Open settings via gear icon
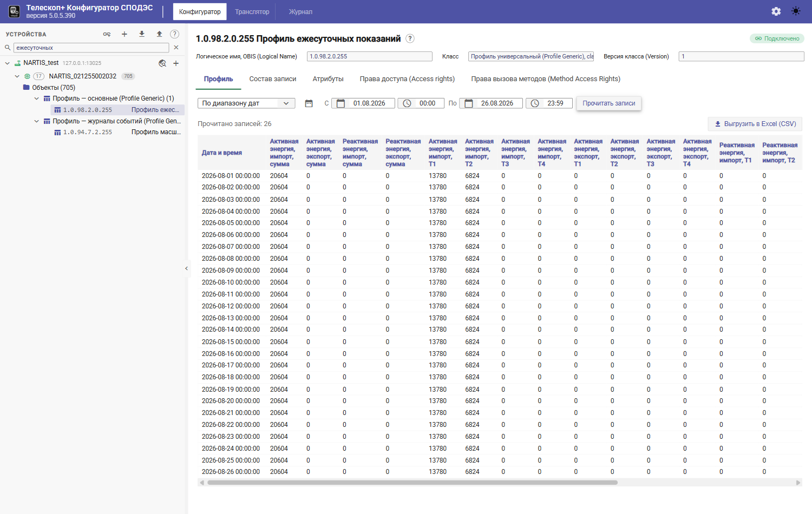Viewport: 812px width, 514px height. [776, 11]
